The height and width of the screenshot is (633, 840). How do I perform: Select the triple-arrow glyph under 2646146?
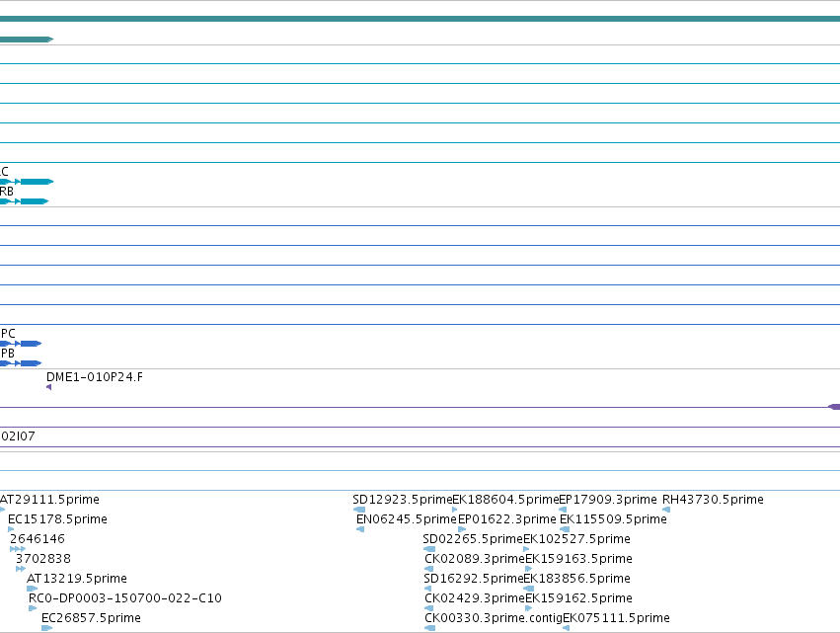click(x=18, y=549)
